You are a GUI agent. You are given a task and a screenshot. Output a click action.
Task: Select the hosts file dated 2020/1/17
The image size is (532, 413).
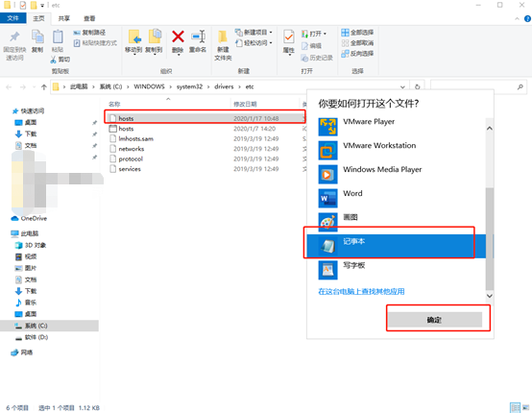click(206, 118)
